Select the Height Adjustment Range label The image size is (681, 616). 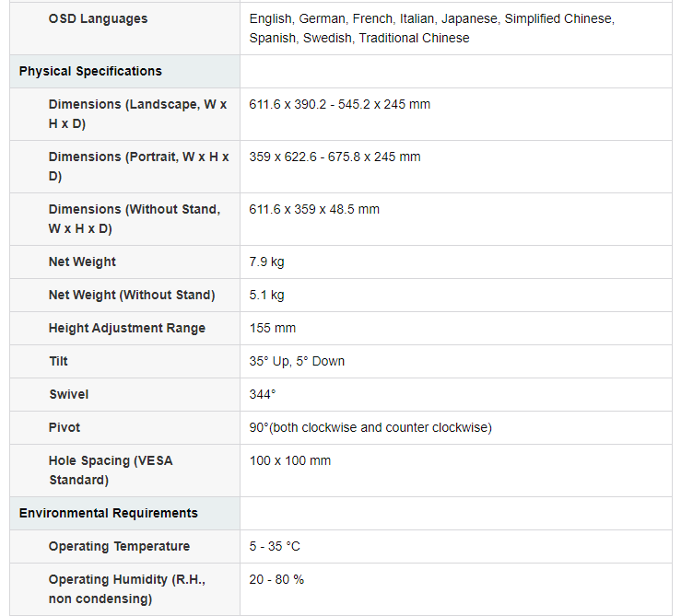pyautogui.click(x=127, y=328)
